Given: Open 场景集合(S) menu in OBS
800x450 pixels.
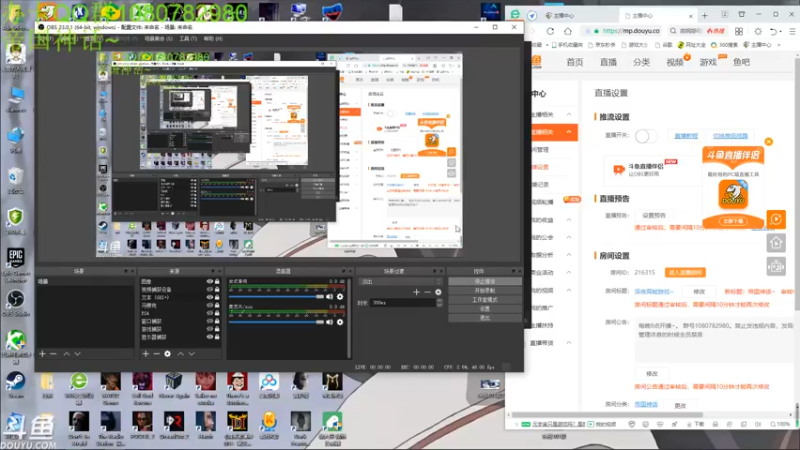Looking at the screenshot, I should pos(158,39).
